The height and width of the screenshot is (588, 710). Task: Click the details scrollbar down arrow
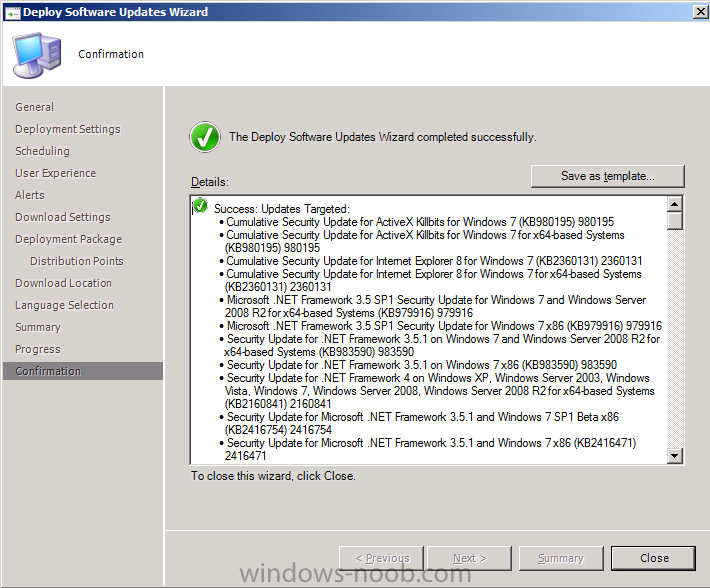pyautogui.click(x=675, y=456)
